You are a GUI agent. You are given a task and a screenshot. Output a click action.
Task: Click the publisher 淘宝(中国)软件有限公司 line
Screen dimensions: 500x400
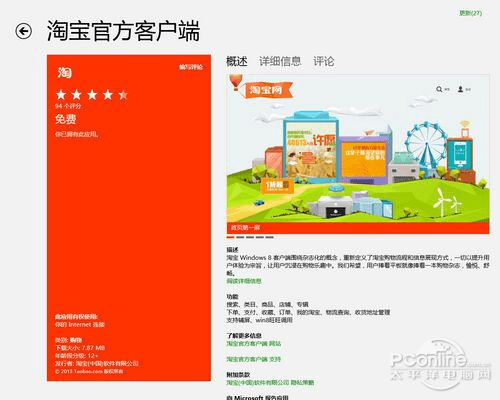(x=97, y=363)
